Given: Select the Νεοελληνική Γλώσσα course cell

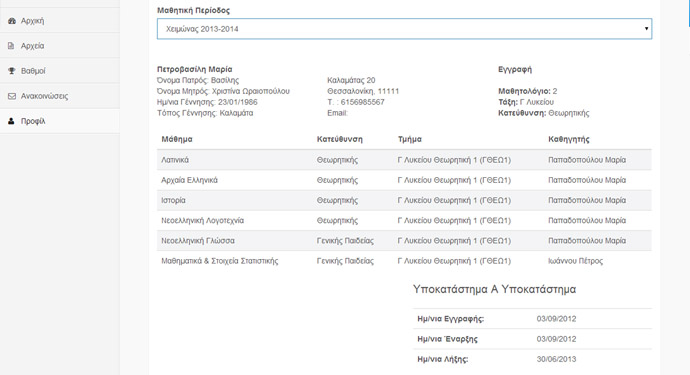Looking at the screenshot, I should pos(198,241).
